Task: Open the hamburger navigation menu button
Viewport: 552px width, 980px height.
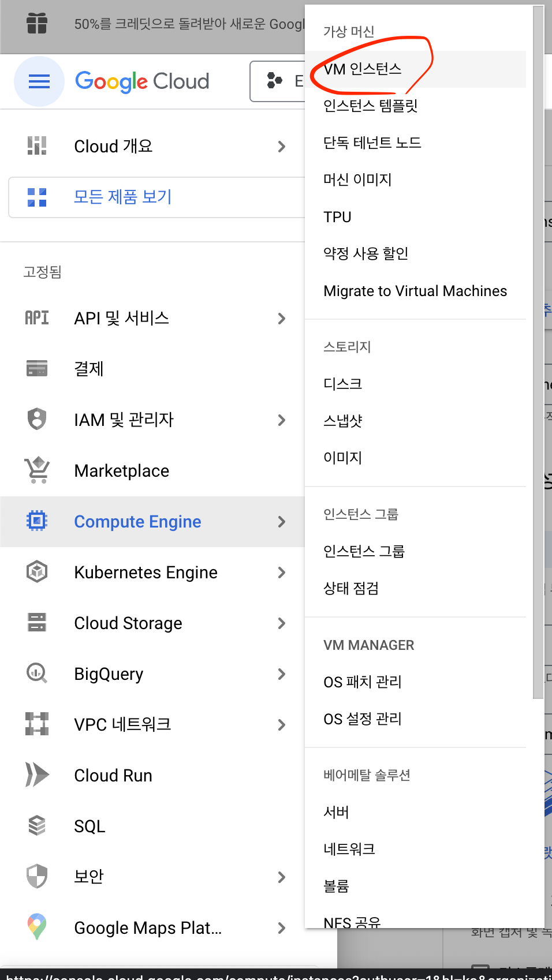Action: 39,81
